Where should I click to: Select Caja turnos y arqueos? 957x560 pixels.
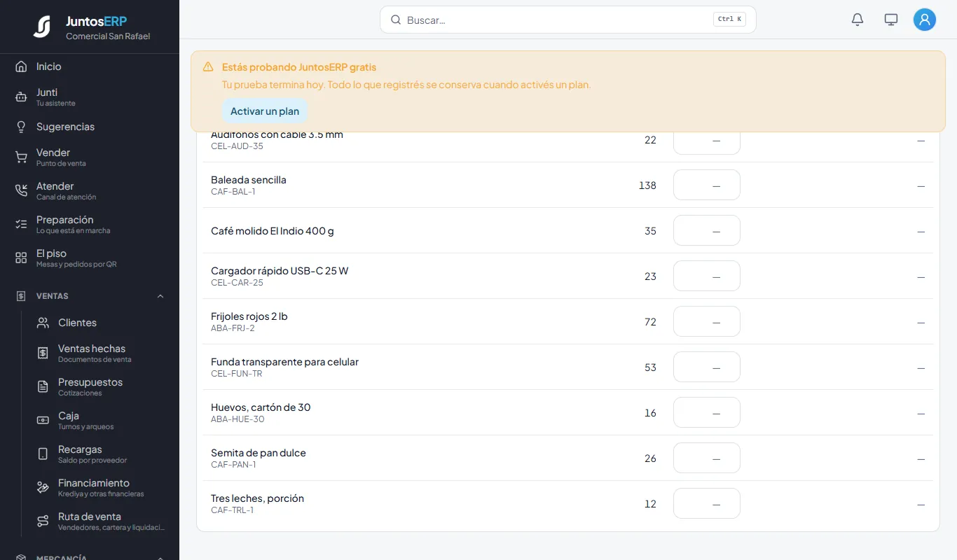100,420
